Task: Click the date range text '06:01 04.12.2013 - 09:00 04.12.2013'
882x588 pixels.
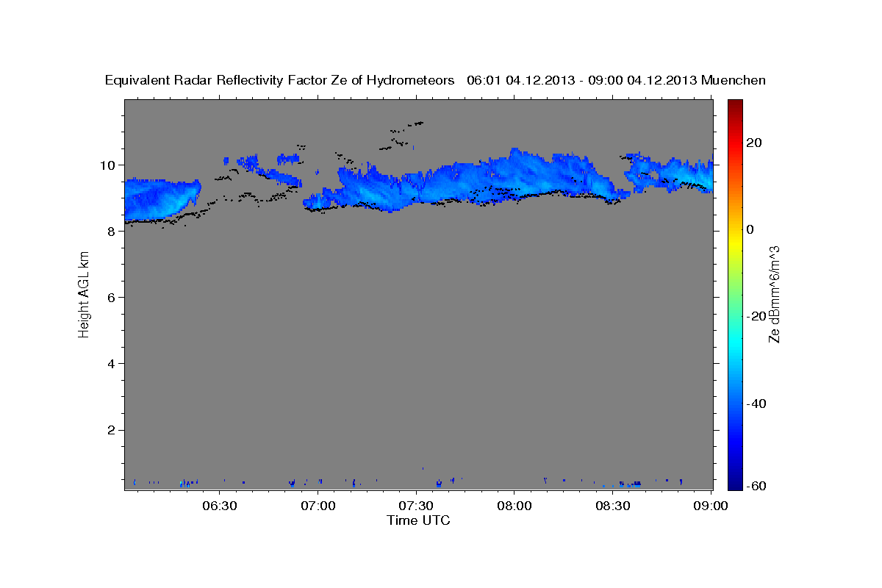Action: click(x=582, y=81)
